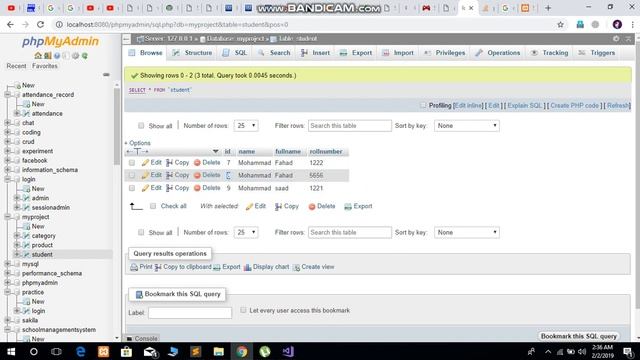The image size is (640, 360).
Task: Expand the mysql database node
Action: pos(7,264)
